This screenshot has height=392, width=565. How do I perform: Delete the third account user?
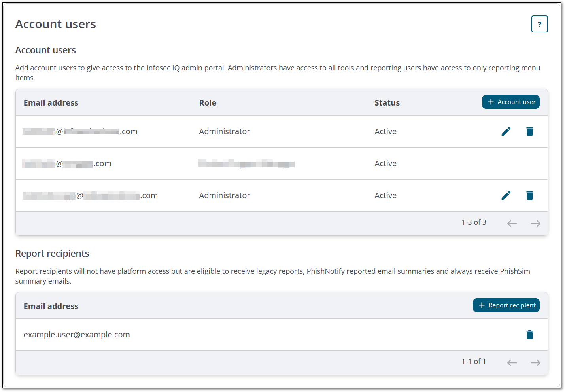[529, 195]
